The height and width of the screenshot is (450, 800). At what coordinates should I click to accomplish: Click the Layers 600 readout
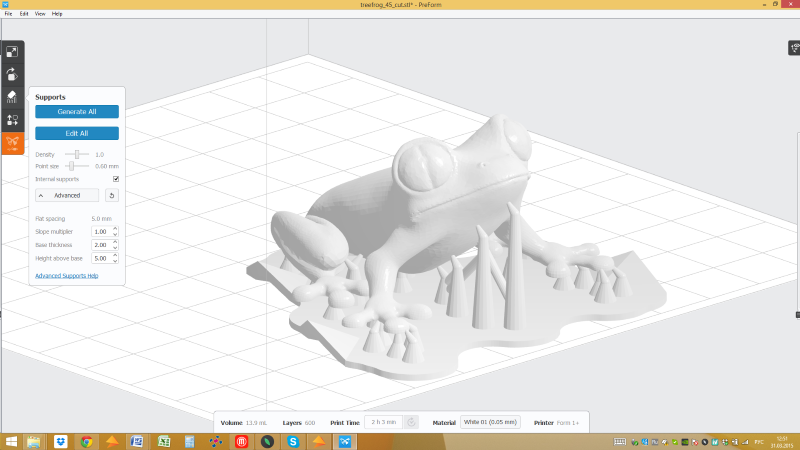point(298,422)
